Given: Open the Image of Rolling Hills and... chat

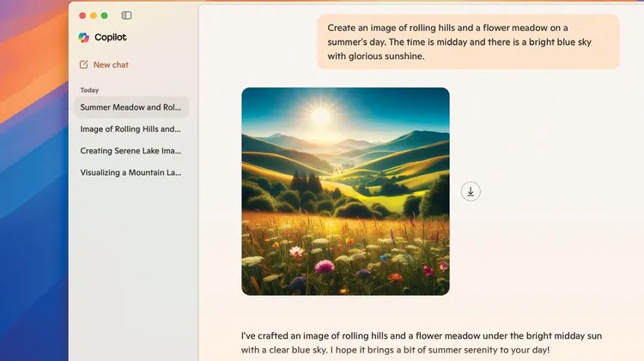Looking at the screenshot, I should pyautogui.click(x=131, y=129).
